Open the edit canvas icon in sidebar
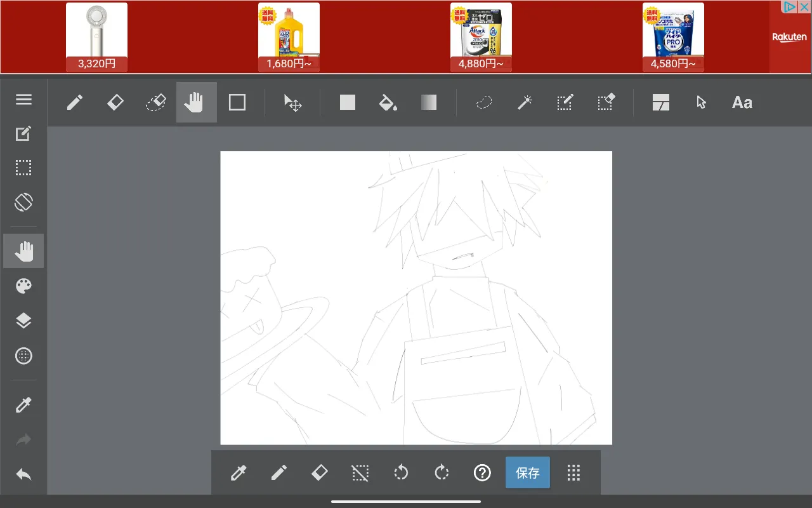812x508 pixels. pos(23,134)
